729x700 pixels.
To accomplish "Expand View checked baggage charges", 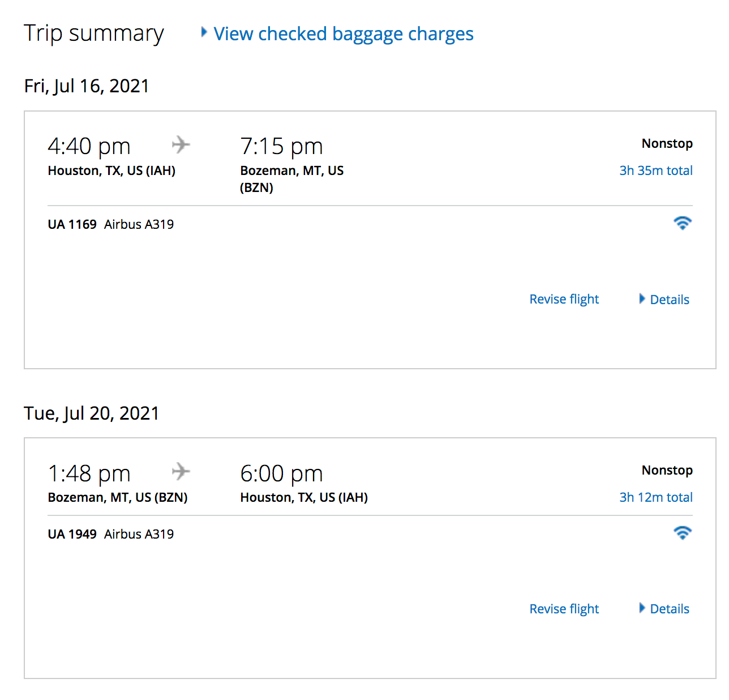I will tap(343, 34).
